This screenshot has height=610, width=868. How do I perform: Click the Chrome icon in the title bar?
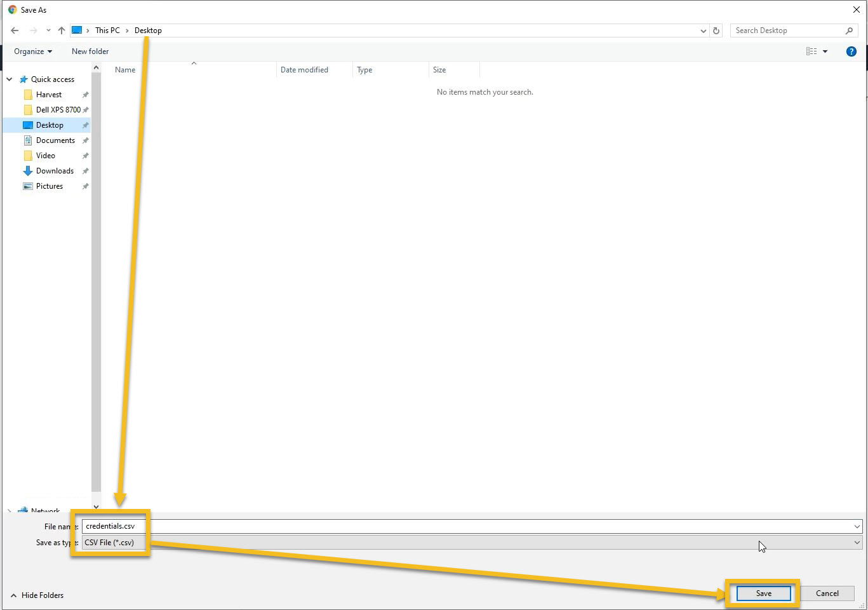pyautogui.click(x=12, y=10)
